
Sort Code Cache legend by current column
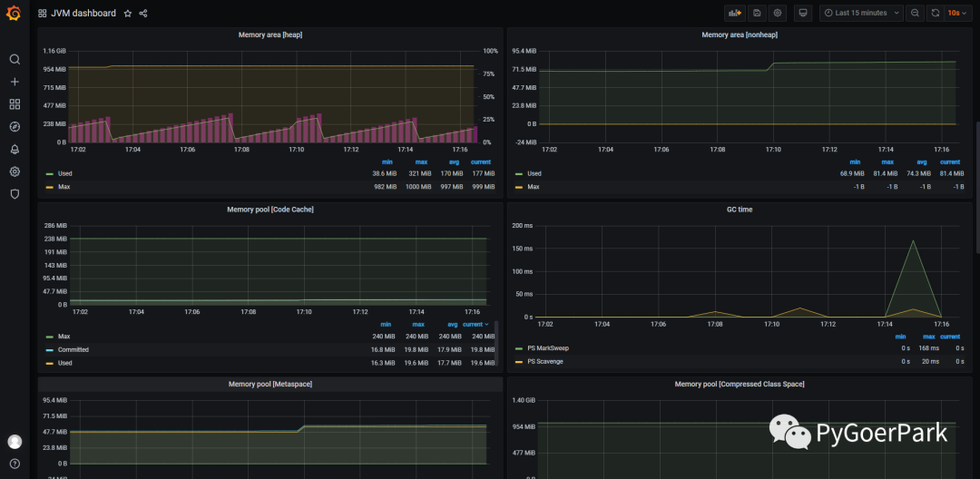click(475, 324)
